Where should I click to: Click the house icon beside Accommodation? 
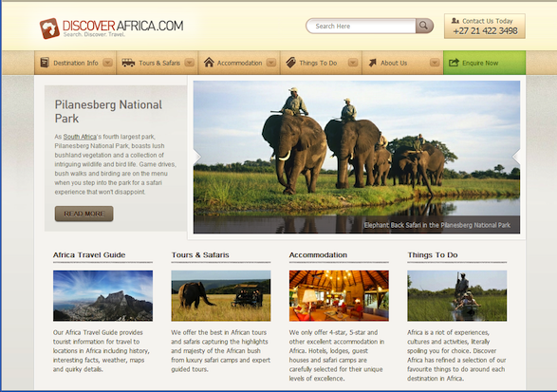[x=209, y=63]
